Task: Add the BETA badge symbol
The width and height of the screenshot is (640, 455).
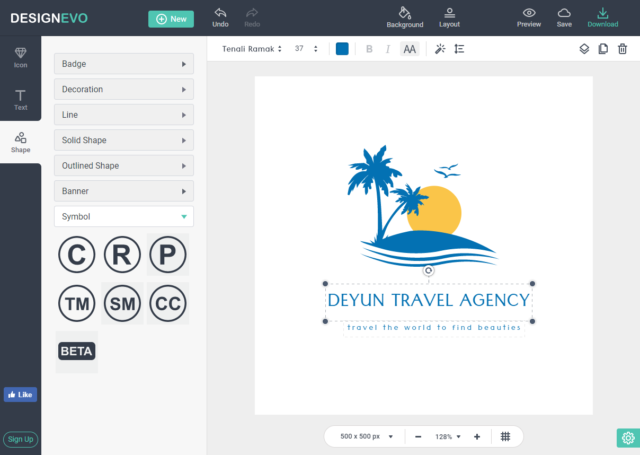Action: (x=77, y=351)
